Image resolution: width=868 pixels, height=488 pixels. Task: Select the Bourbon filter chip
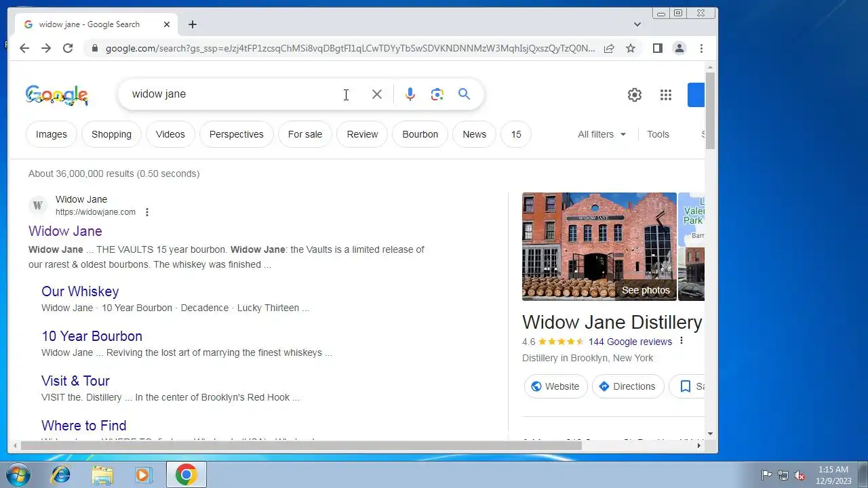pos(420,134)
